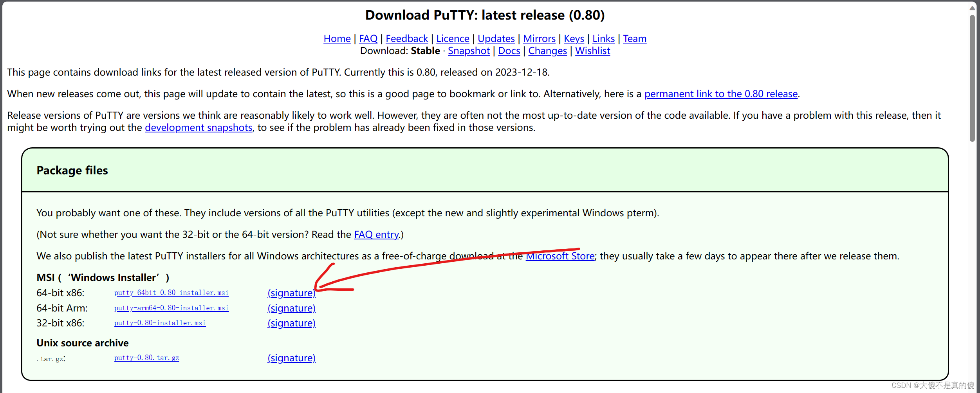Switch to the Snapshot download page
Screen dimensions: 980x393
(469, 51)
